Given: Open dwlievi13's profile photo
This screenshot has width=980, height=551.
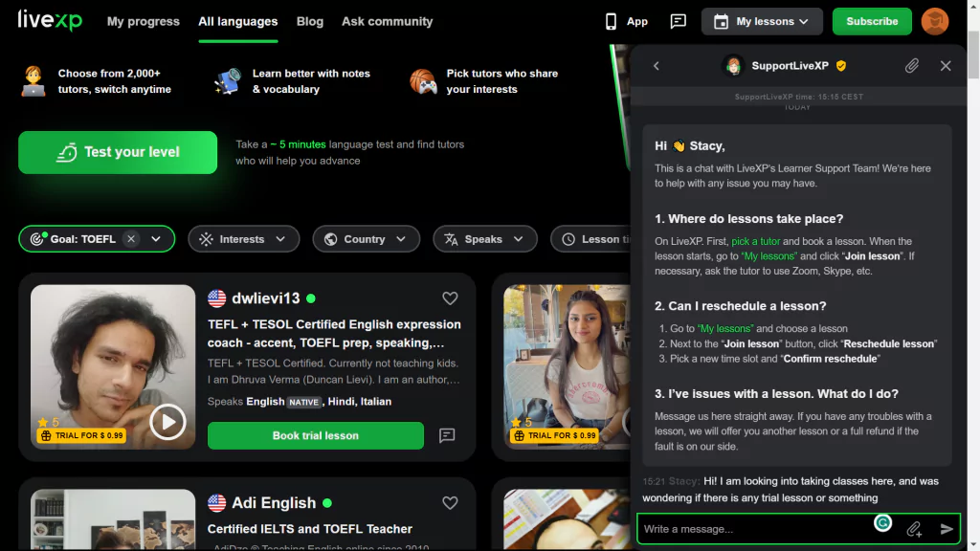Looking at the screenshot, I should 113,366.
